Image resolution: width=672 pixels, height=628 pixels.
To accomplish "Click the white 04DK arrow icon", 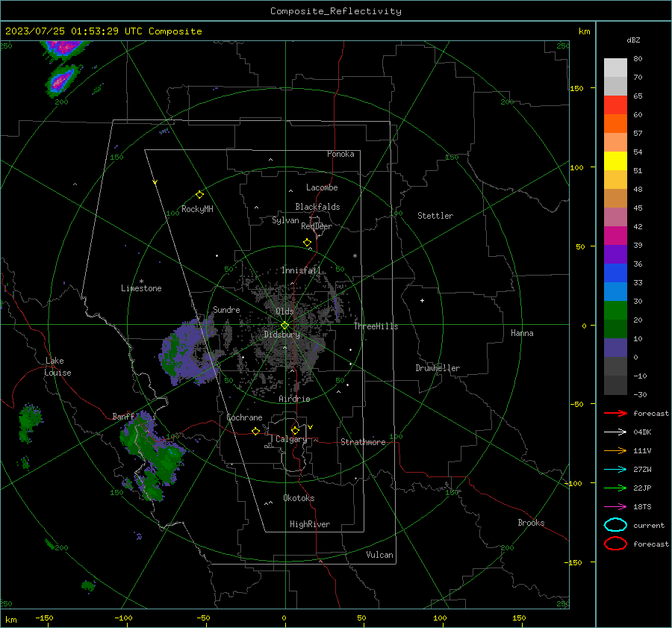I will coord(615,432).
